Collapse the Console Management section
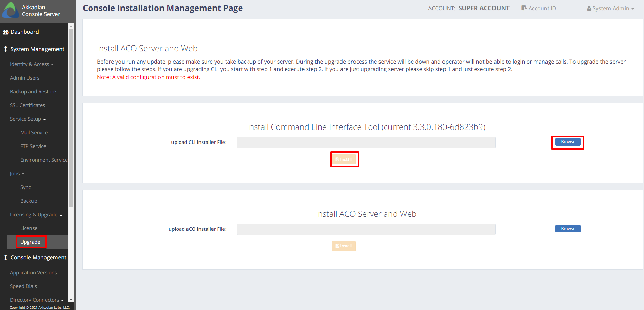Screen dimensions: 644x310 click(x=38, y=257)
